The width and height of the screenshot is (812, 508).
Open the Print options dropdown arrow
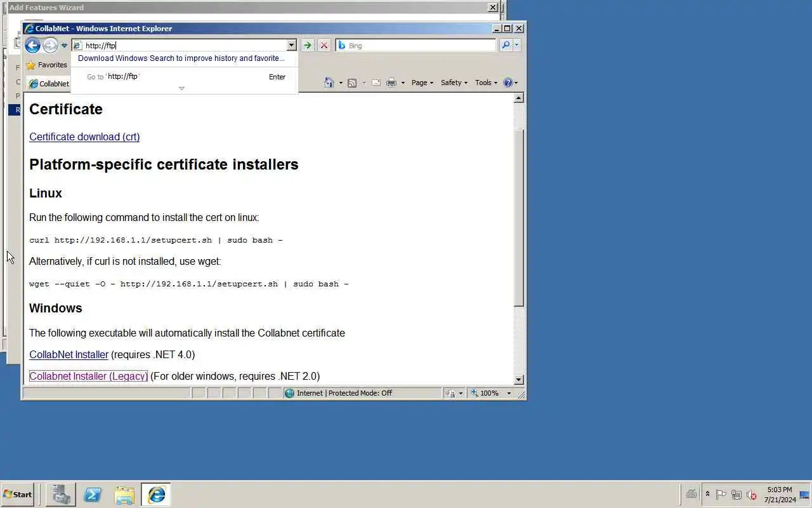[x=403, y=83]
